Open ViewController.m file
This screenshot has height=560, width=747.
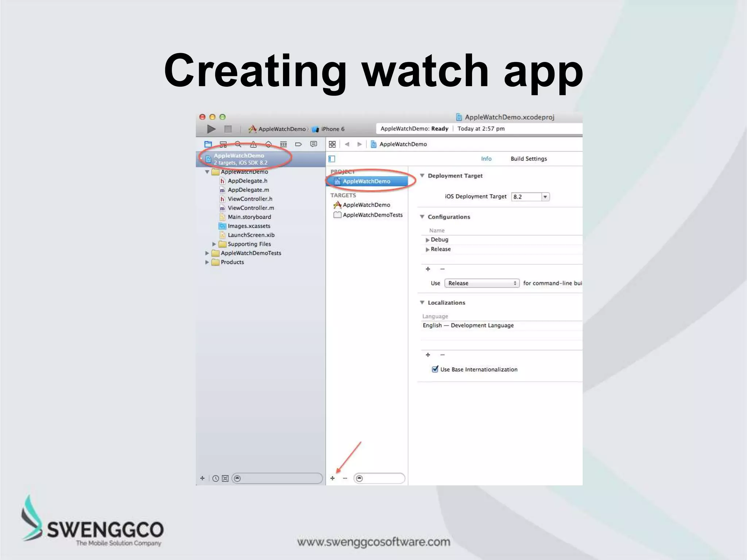[x=247, y=208]
